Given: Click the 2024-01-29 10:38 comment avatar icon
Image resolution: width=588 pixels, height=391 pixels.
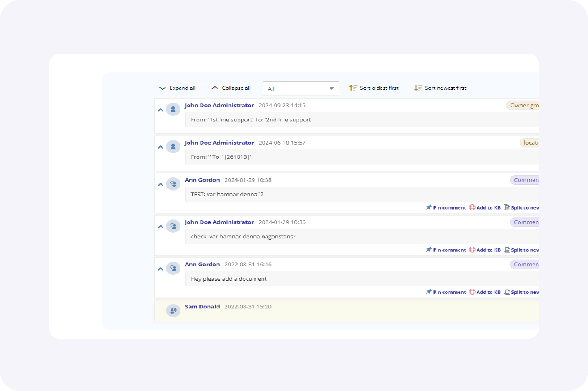Looking at the screenshot, I should [173, 184].
